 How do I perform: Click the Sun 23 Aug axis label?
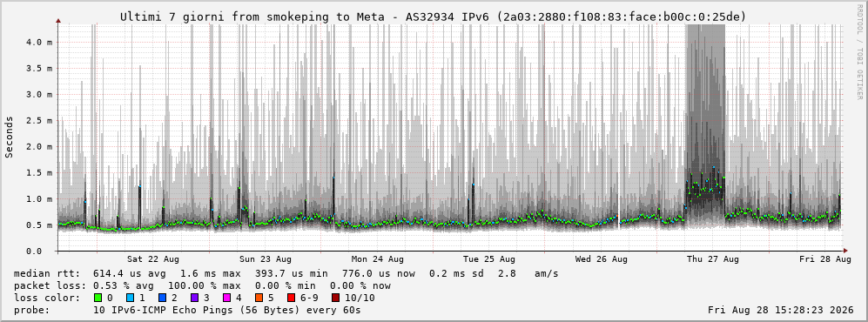266,259
